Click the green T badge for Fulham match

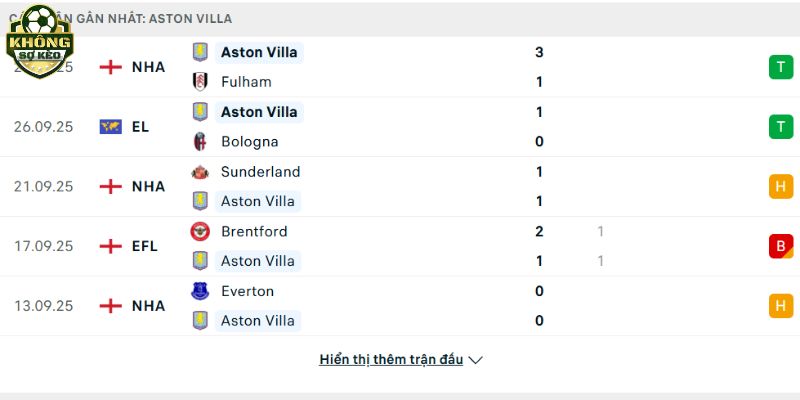point(780,67)
